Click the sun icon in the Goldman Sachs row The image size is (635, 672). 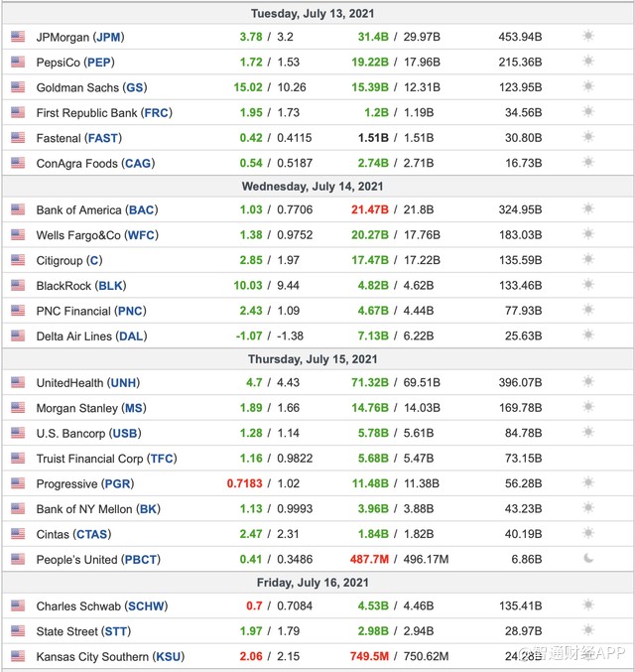(x=588, y=87)
